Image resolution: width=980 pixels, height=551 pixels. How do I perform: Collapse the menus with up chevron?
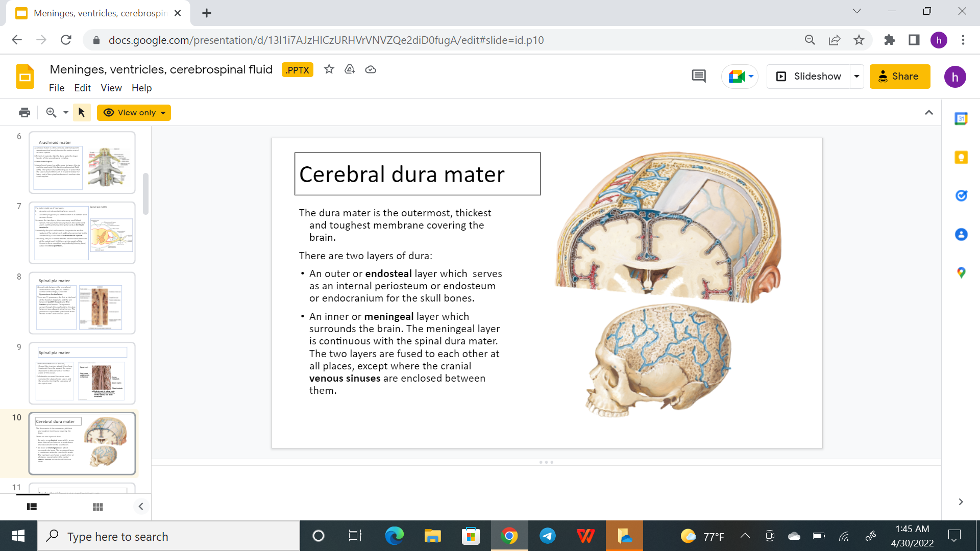[929, 113]
